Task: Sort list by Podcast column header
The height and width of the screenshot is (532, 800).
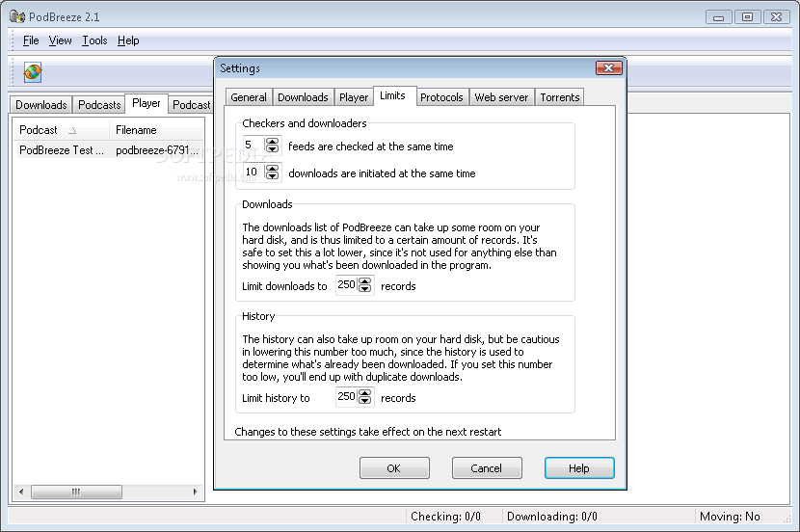Action: click(62, 130)
